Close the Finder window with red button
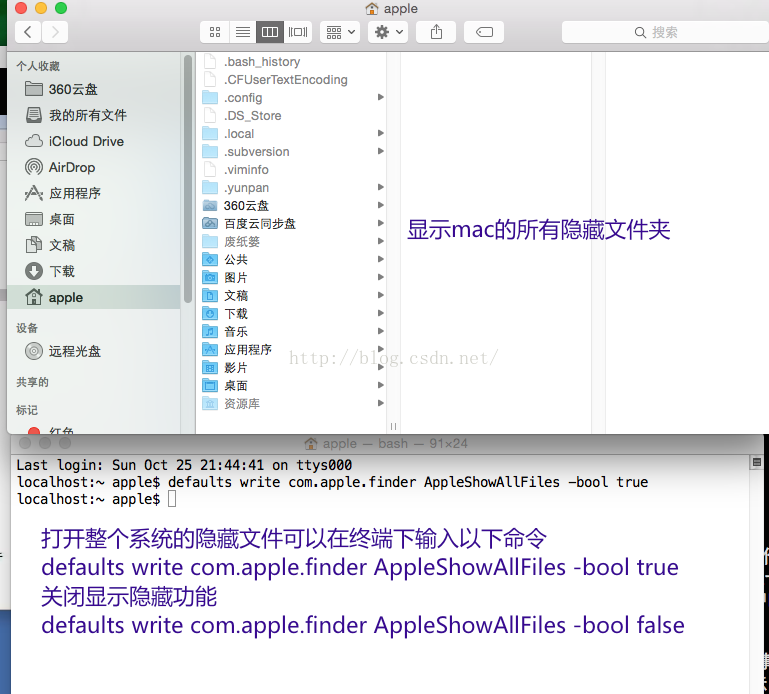The height and width of the screenshot is (694, 769). point(21,8)
